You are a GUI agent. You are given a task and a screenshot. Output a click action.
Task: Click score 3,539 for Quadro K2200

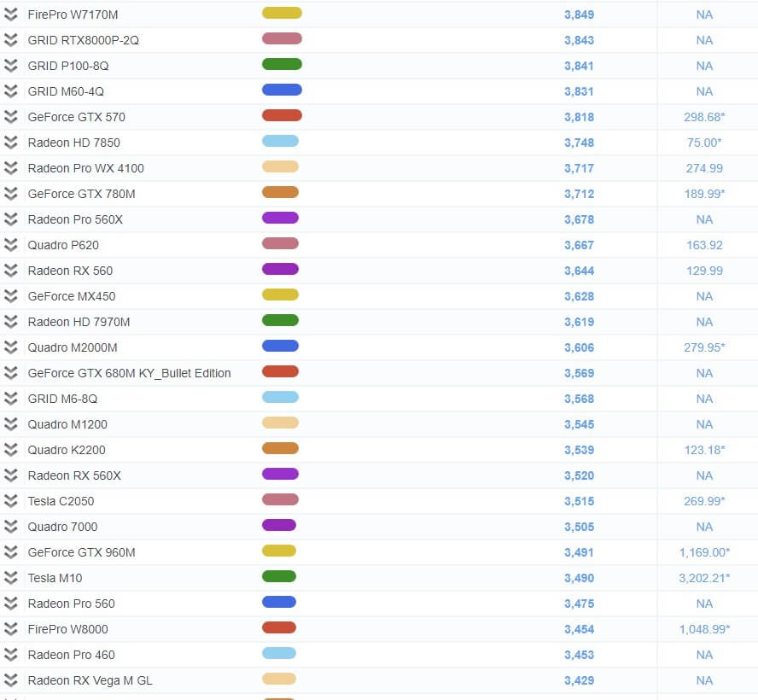tap(579, 451)
